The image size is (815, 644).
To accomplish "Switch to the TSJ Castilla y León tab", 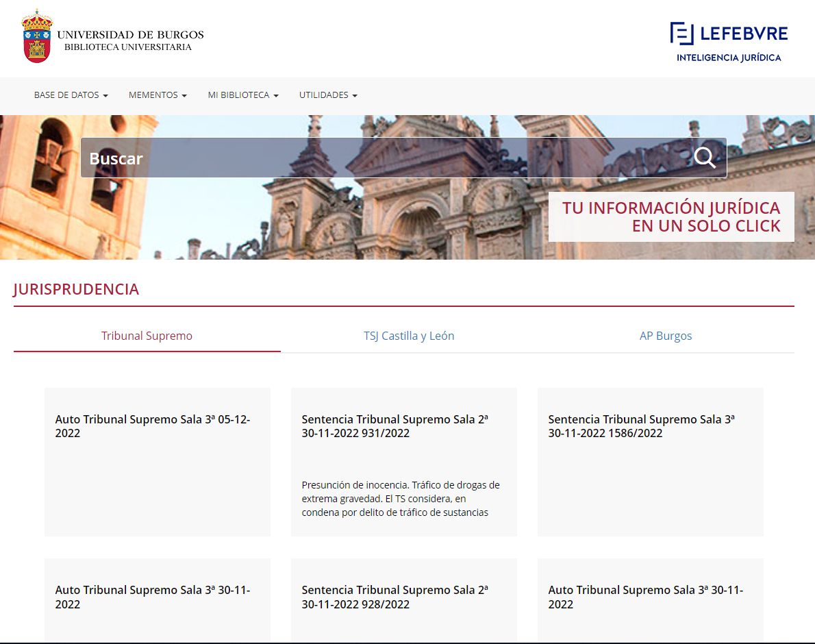I will click(x=409, y=336).
